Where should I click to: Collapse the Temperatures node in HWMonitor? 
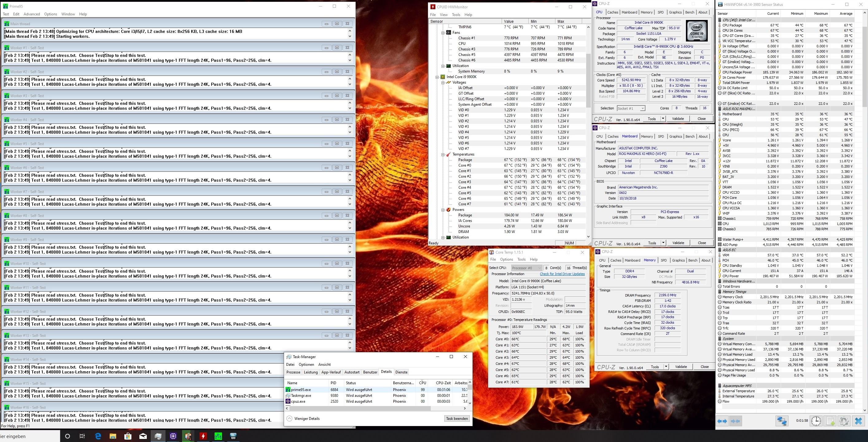443,155
